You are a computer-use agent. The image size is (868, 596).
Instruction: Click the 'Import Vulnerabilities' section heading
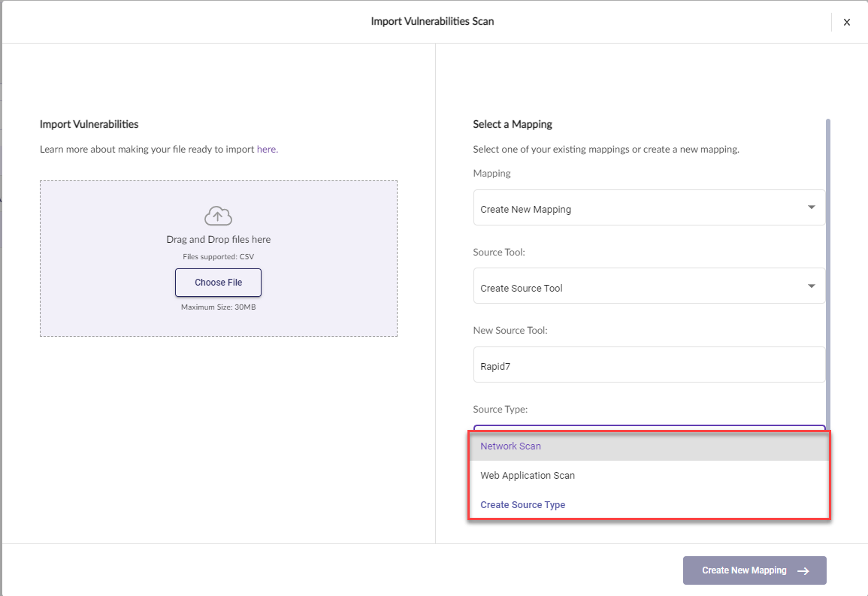coord(89,124)
